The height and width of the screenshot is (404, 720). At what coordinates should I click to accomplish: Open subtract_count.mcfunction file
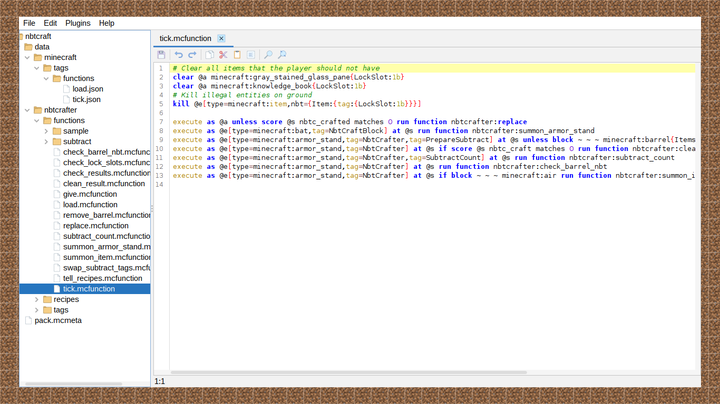(107, 236)
